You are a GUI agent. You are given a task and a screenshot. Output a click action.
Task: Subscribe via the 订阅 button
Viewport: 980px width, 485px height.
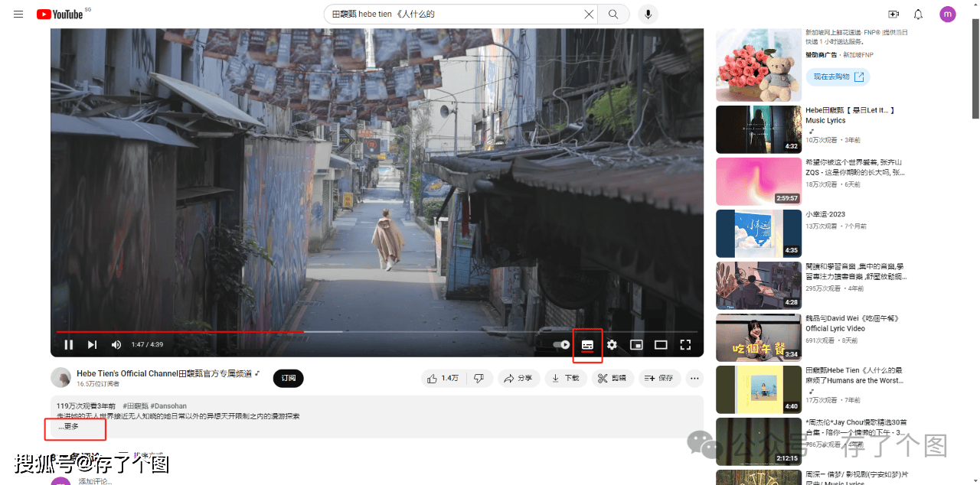(288, 378)
